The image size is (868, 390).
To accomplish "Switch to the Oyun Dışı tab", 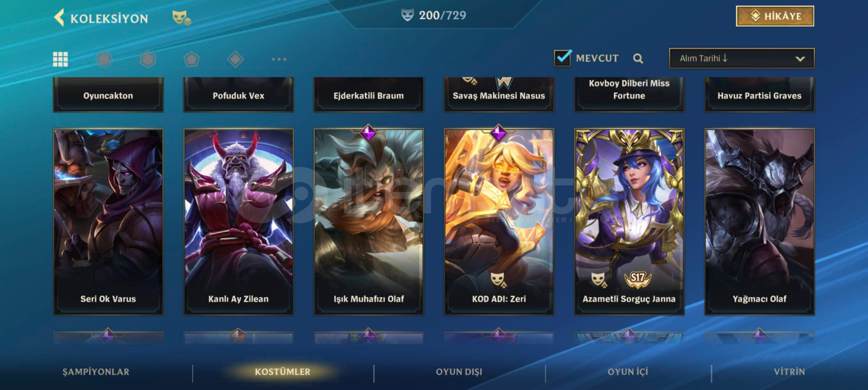I will 459,372.
